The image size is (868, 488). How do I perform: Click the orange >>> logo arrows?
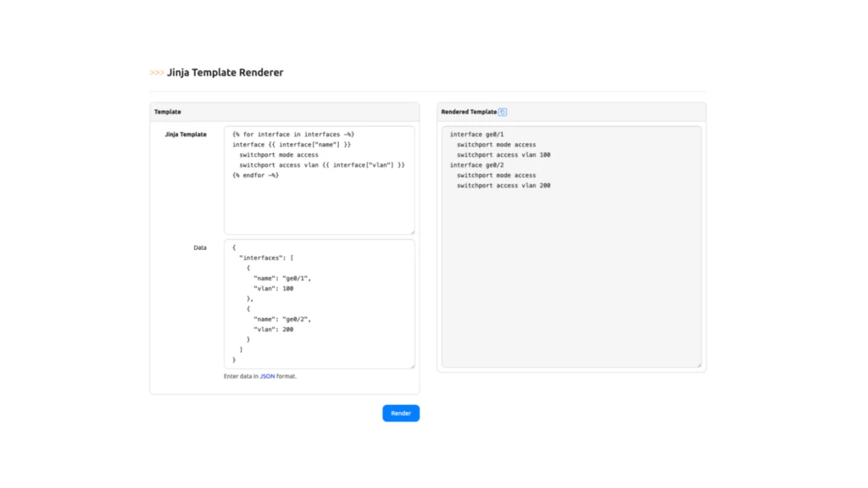pyautogui.click(x=157, y=73)
